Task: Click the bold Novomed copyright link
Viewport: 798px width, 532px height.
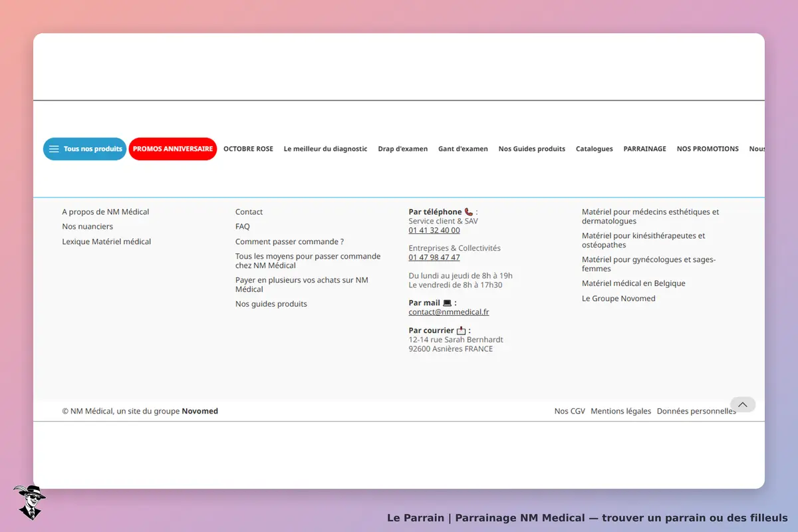Action: tap(200, 411)
